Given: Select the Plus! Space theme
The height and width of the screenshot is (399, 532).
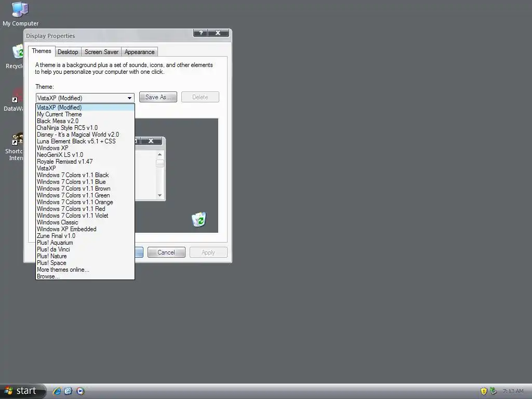Looking at the screenshot, I should [x=85, y=263].
